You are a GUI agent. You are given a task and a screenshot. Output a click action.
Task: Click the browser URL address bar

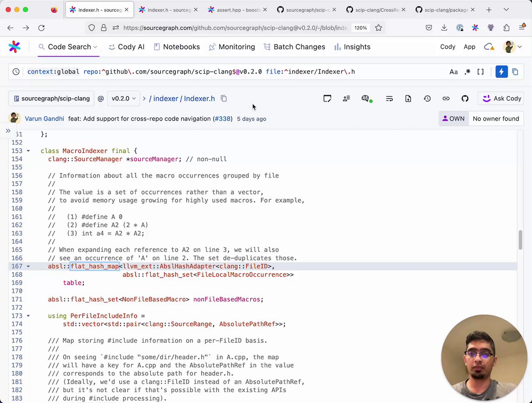tap(235, 28)
